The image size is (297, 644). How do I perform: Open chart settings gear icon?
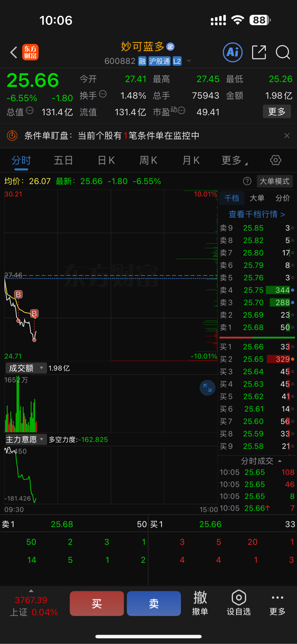(276, 160)
